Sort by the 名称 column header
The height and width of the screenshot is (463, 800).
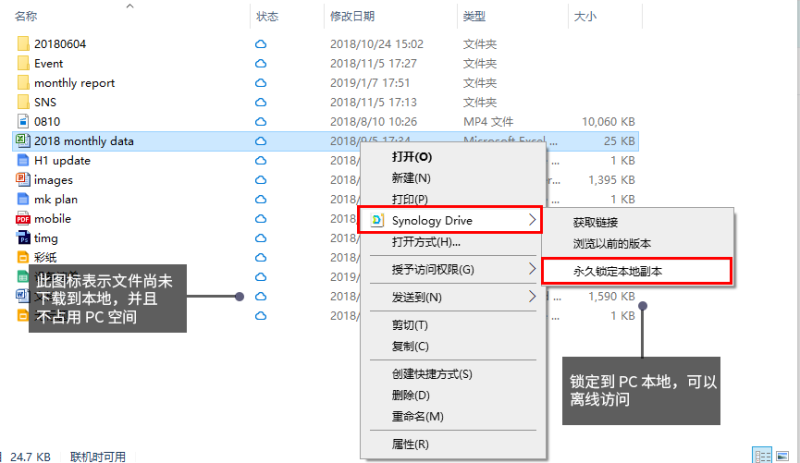[x=26, y=16]
